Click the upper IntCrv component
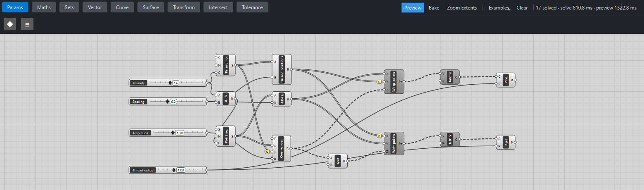644x190 pixels. (x=450, y=77)
